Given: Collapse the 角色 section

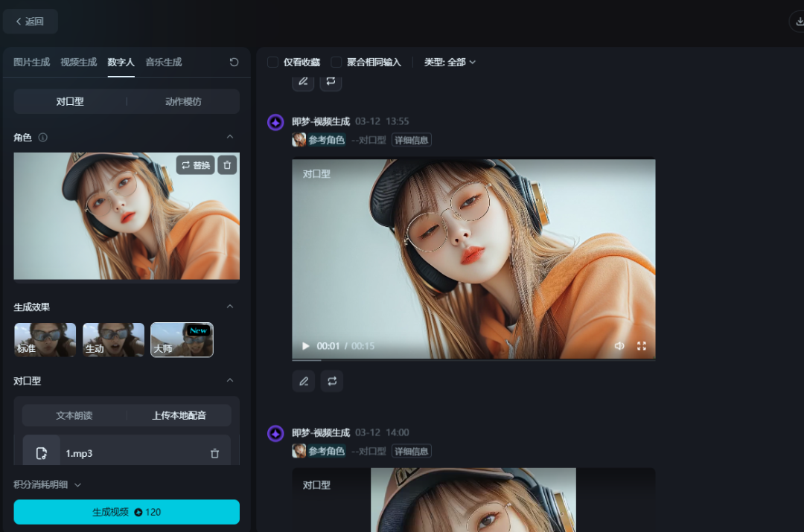Looking at the screenshot, I should [230, 137].
